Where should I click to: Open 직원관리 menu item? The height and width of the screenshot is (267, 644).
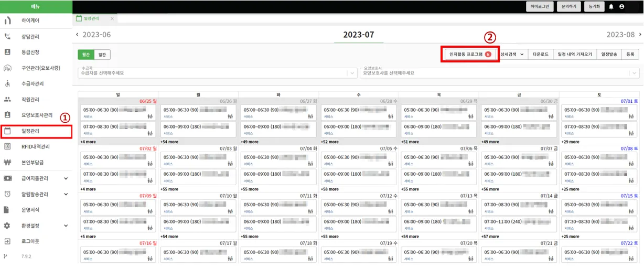(30, 99)
